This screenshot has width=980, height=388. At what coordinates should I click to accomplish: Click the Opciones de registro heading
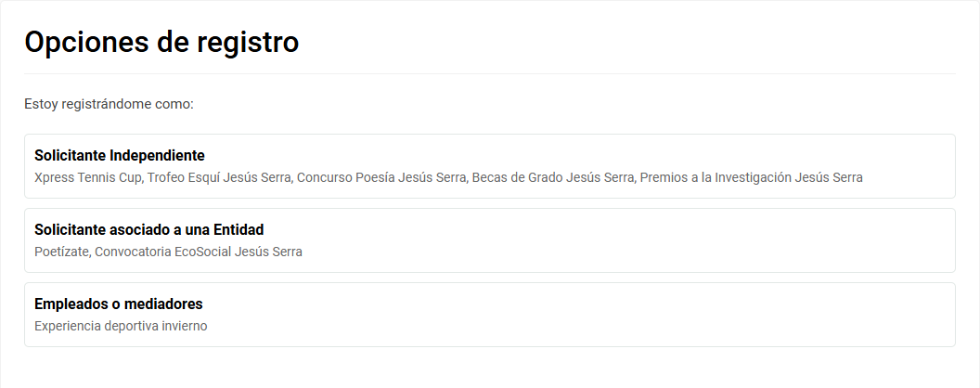click(x=161, y=42)
